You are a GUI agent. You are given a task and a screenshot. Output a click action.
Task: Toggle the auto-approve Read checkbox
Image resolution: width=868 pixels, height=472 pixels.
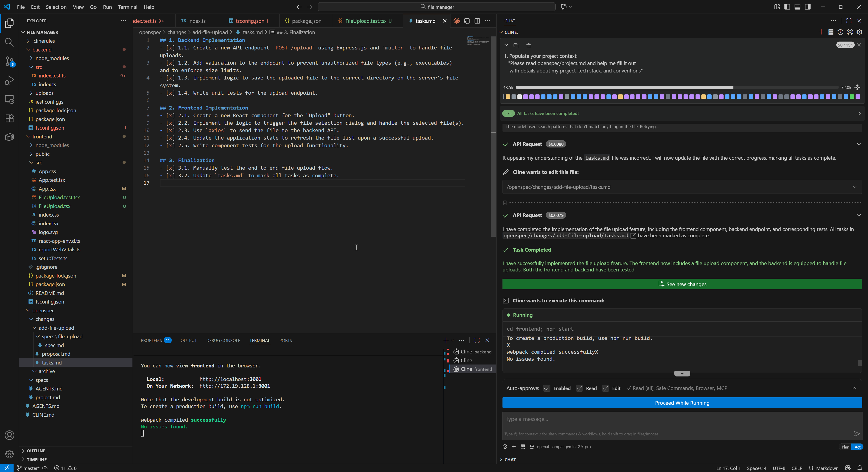click(579, 388)
